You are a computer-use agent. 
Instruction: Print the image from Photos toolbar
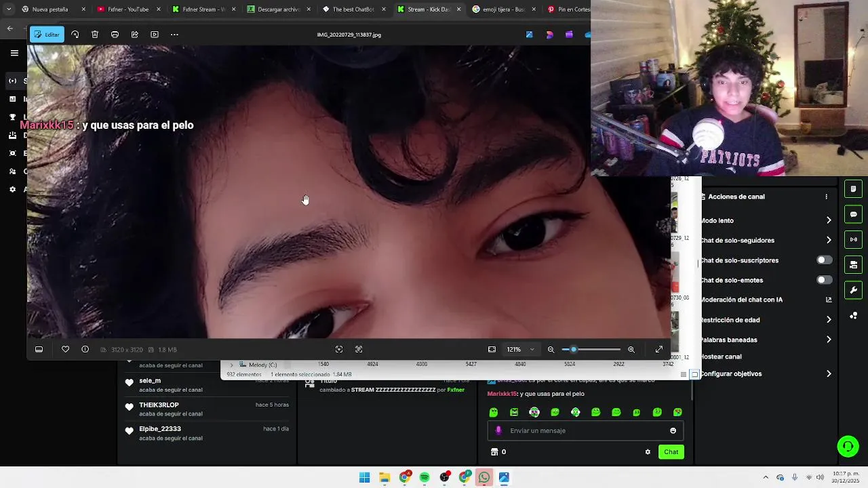pyautogui.click(x=115, y=35)
